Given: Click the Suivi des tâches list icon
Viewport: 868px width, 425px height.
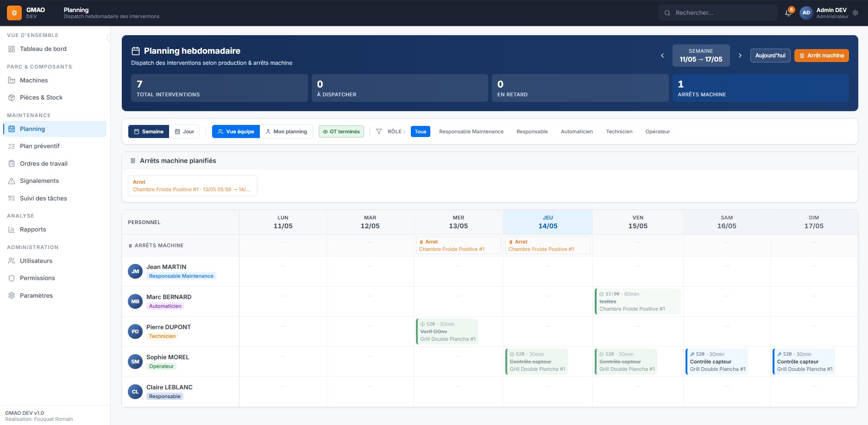Looking at the screenshot, I should pyautogui.click(x=12, y=199).
